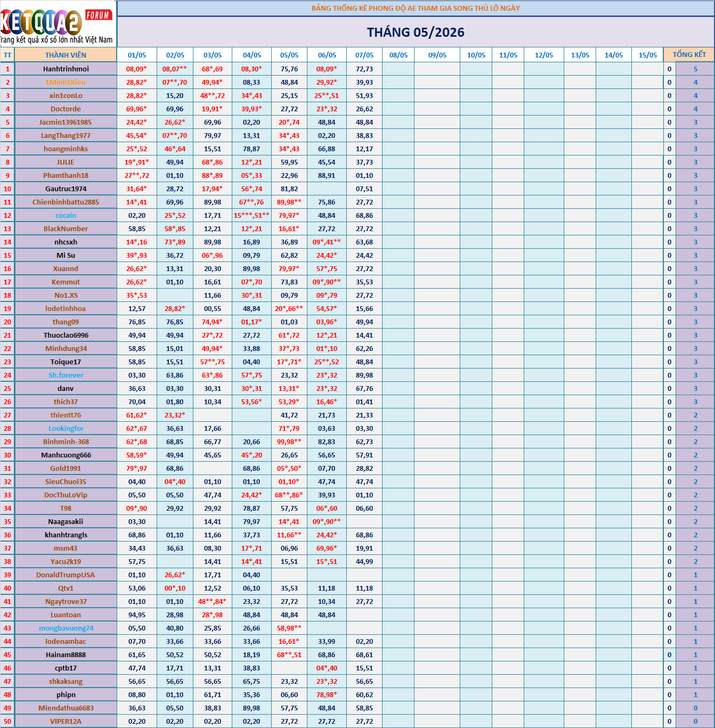Select member name Mi Su
The width and height of the screenshot is (715, 728).
pyautogui.click(x=66, y=255)
